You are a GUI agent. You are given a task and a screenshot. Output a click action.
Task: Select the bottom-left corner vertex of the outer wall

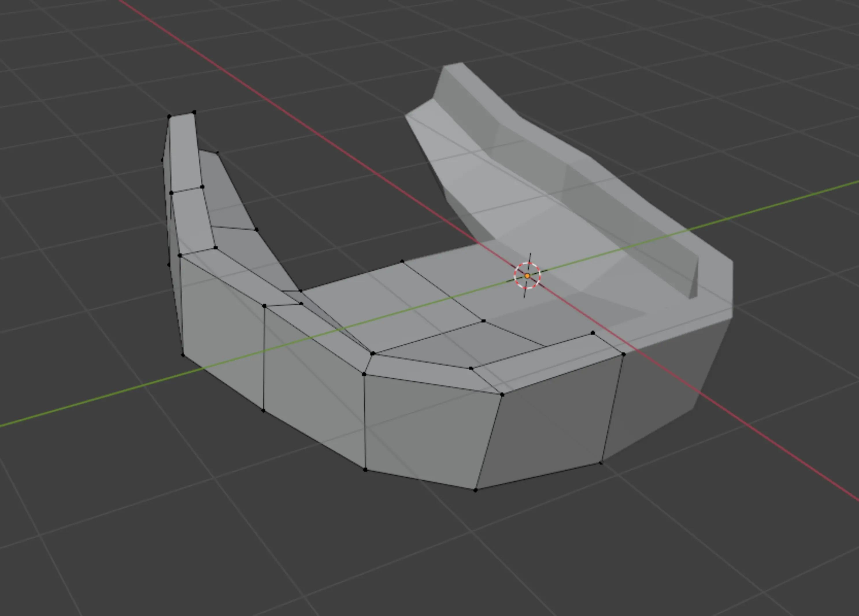pos(183,355)
